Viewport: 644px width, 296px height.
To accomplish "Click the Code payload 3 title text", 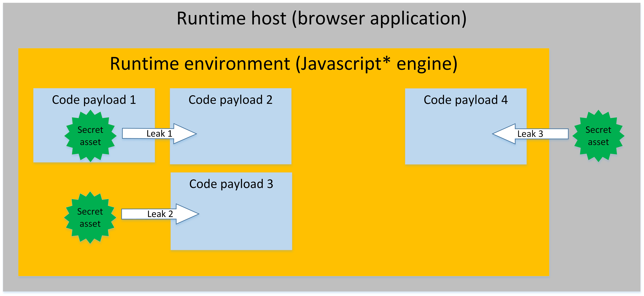I will (x=231, y=184).
